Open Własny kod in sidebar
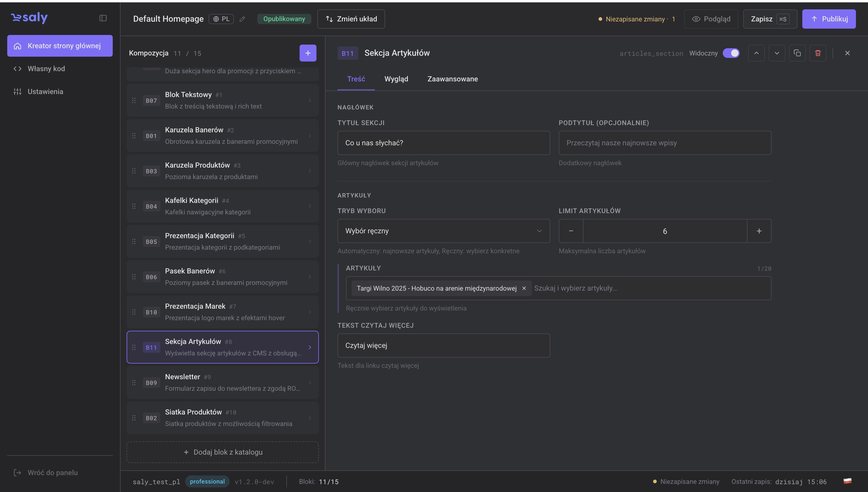 tap(60, 69)
